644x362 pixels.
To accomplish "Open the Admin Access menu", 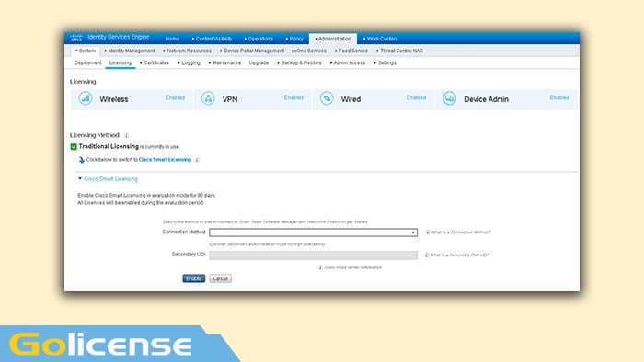I will (348, 62).
